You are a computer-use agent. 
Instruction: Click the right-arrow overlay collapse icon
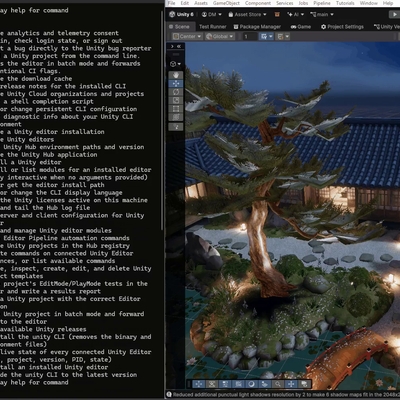coord(172,46)
